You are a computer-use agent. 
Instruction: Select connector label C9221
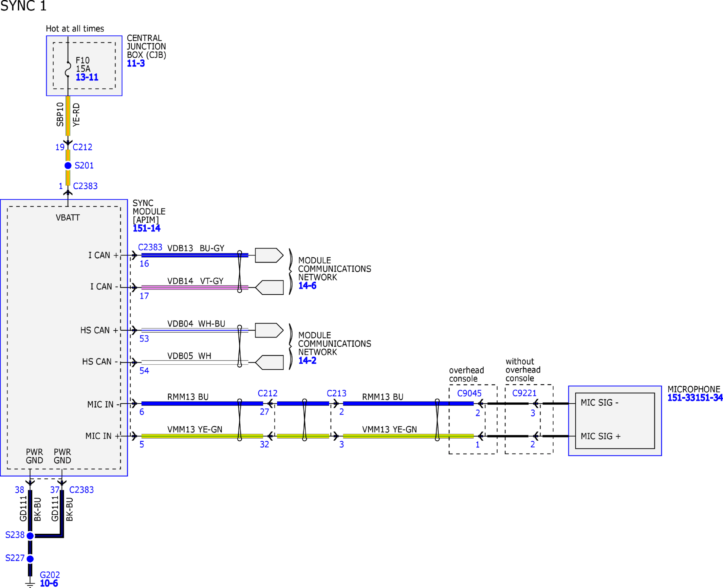524,393
